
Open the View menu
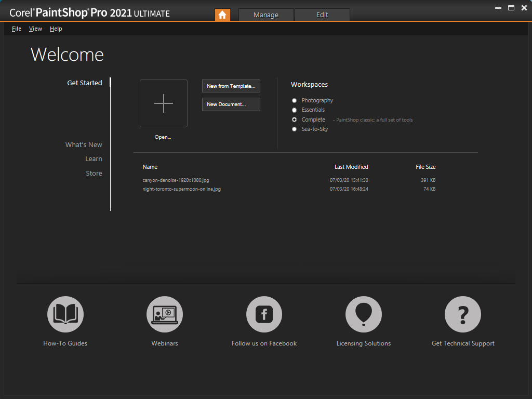[36, 29]
